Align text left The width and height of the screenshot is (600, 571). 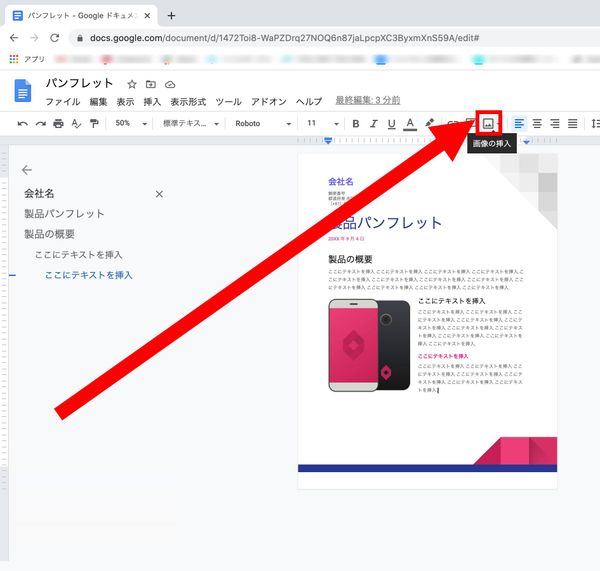click(x=519, y=124)
